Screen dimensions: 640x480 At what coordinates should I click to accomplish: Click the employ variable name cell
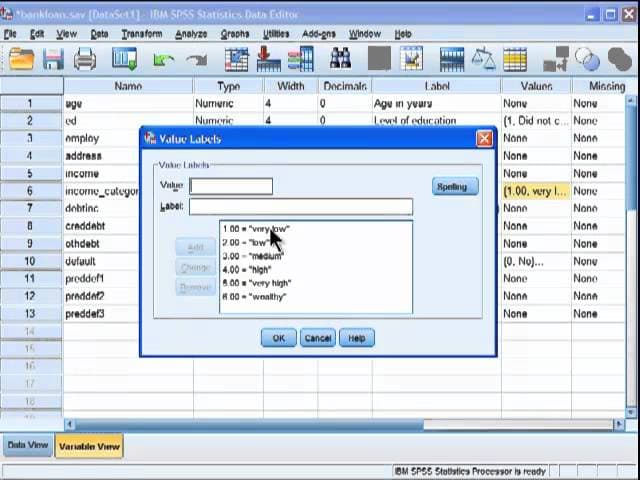(x=101, y=138)
